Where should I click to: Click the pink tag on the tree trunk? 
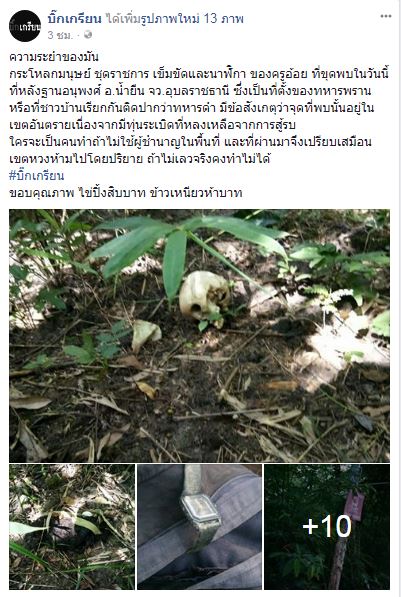[354, 505]
